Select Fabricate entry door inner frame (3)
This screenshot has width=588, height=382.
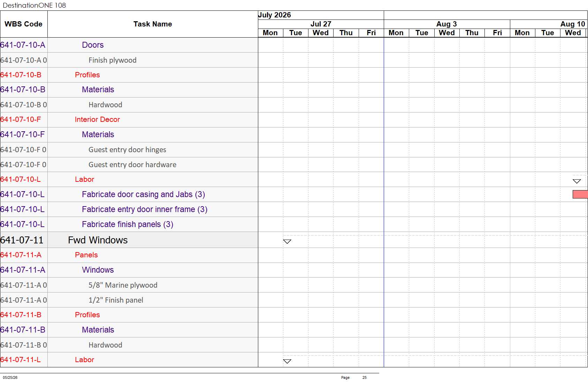145,209
